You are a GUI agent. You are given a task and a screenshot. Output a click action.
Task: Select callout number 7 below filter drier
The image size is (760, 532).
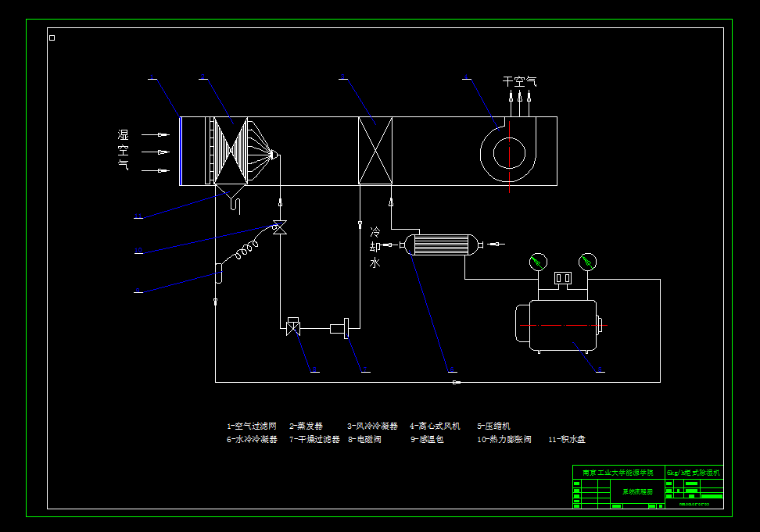click(365, 370)
